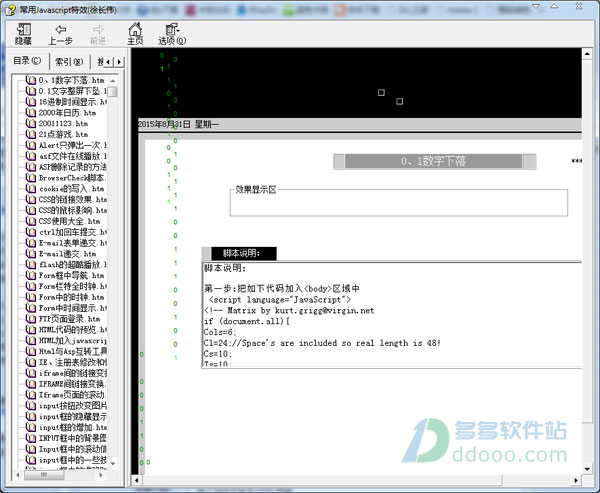Click the tab strip left scroll arrow
Screen dimensions: 600x493
109,62
